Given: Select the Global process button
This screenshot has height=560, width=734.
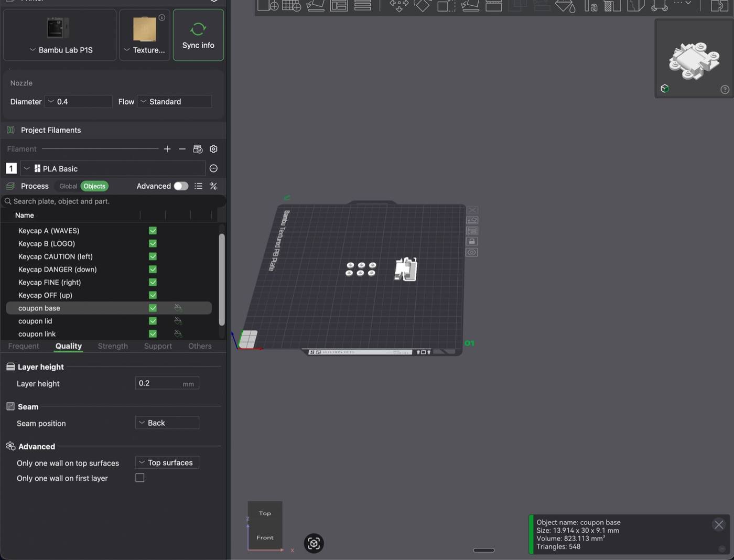Looking at the screenshot, I should tap(68, 186).
